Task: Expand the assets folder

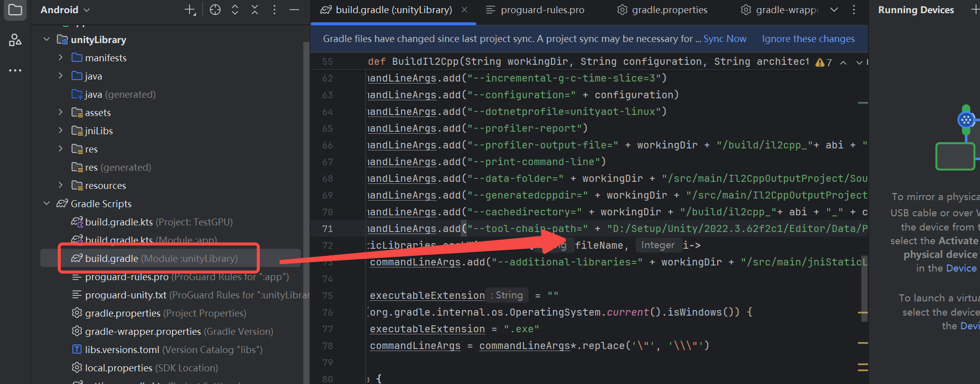Action: pos(61,112)
